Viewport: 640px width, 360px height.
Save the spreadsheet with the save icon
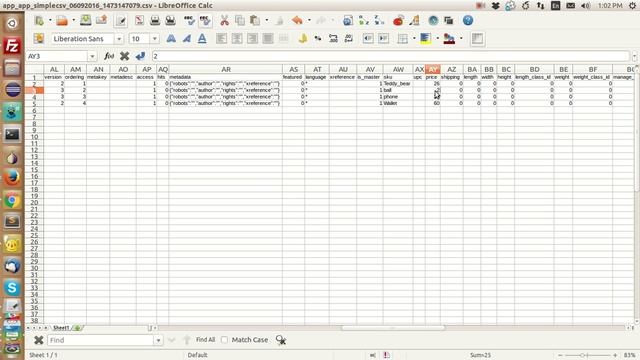coord(85,20)
